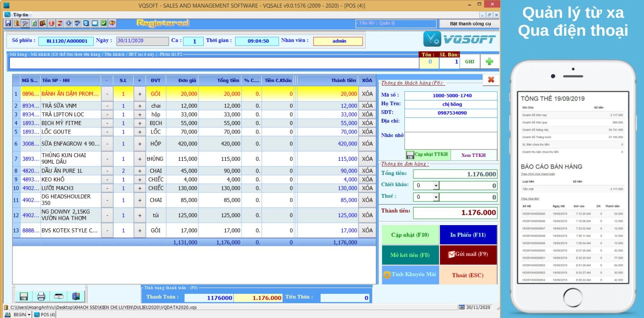This screenshot has width=644, height=318.
Task: Click the TRÀ LIPTON LOC product name
Action: [63, 115]
